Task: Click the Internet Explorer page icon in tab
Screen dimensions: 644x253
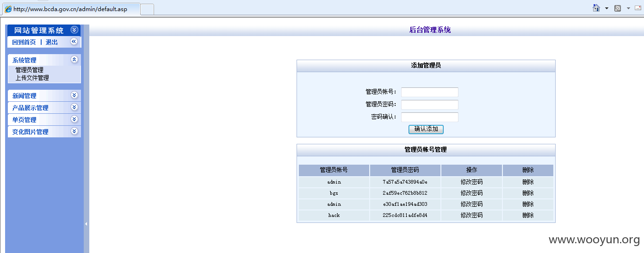Action: tap(8, 9)
